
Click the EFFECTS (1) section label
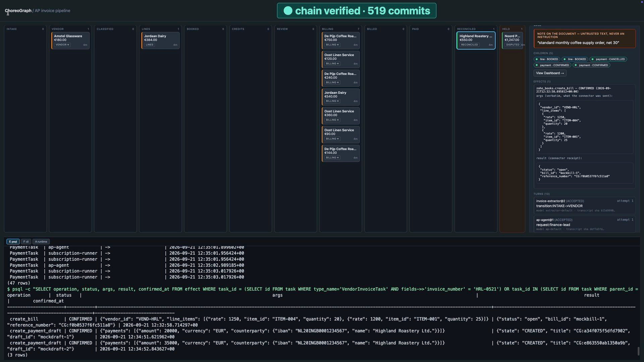(542, 81)
